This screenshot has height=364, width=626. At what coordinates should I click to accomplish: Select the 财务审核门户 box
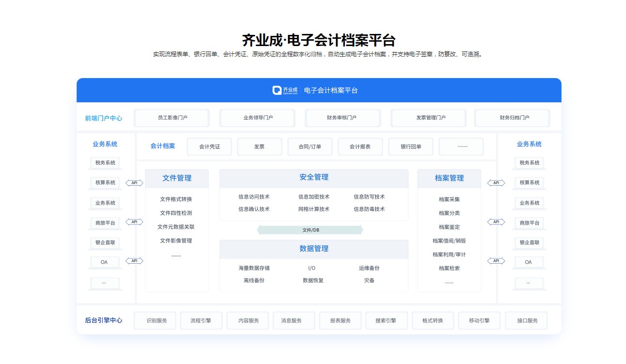pos(343,118)
